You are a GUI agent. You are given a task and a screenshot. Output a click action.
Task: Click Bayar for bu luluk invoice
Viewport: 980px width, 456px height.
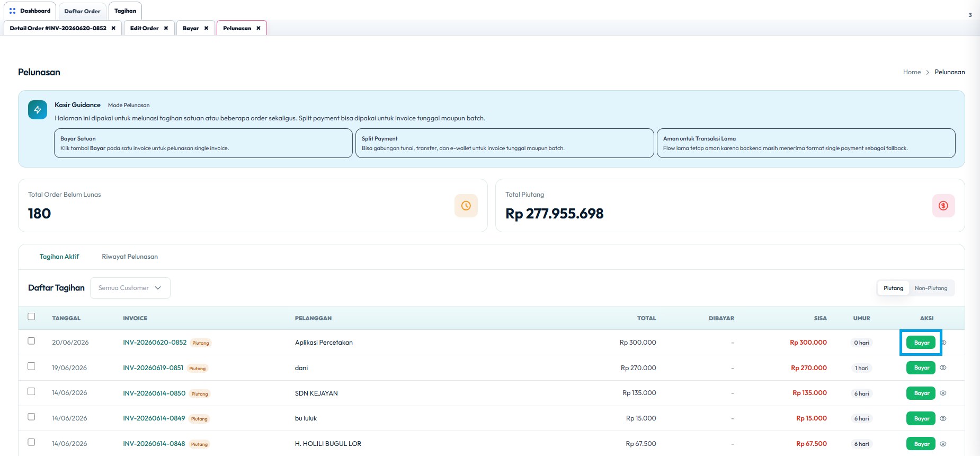click(x=921, y=418)
